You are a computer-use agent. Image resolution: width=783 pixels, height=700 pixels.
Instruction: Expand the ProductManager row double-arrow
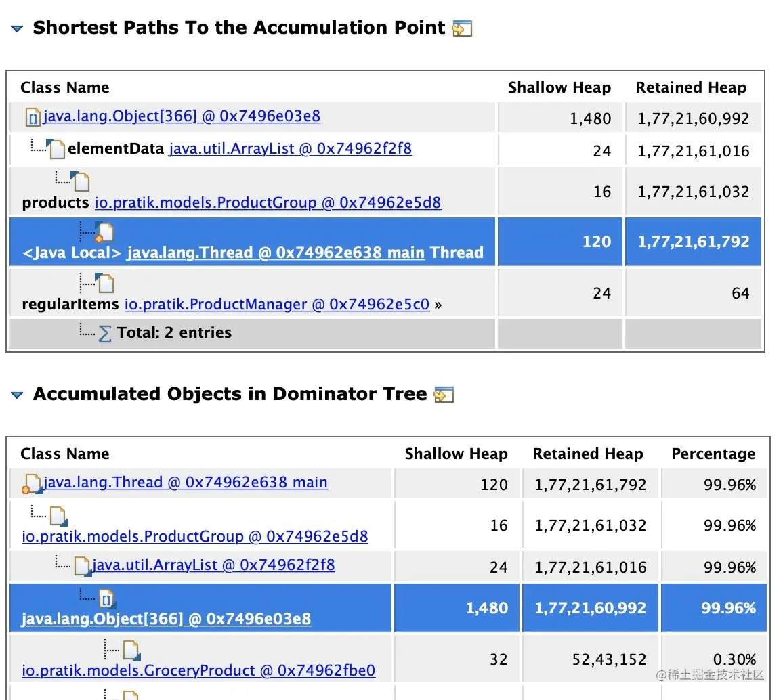click(x=438, y=305)
